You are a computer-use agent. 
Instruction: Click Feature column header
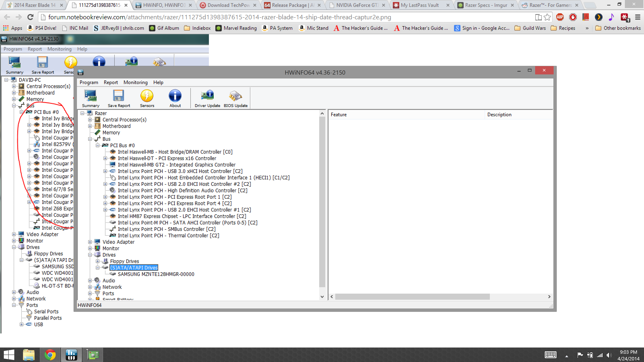[406, 115]
